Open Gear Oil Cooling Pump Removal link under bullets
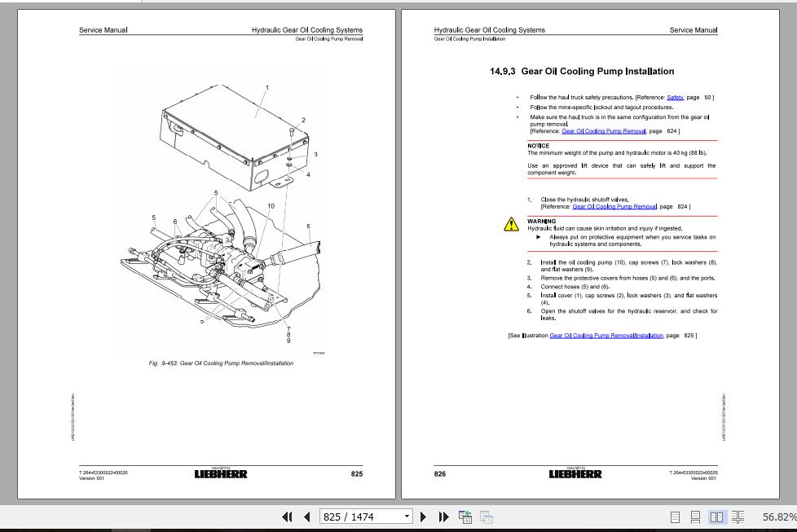The image size is (797, 532). 603,131
